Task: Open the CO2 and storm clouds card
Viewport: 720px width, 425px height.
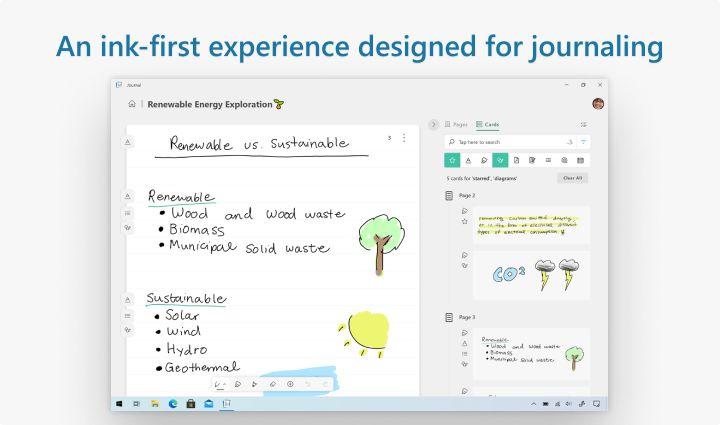Action: [531, 275]
